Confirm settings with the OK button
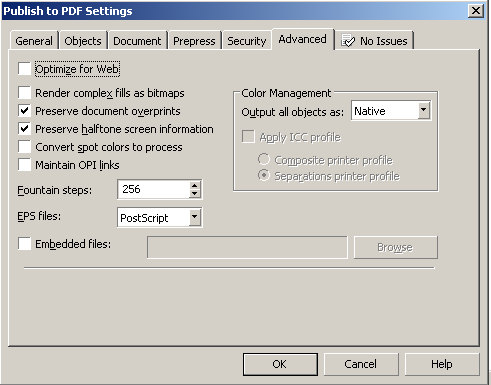Screen dimensions: 491x385 pos(280,364)
